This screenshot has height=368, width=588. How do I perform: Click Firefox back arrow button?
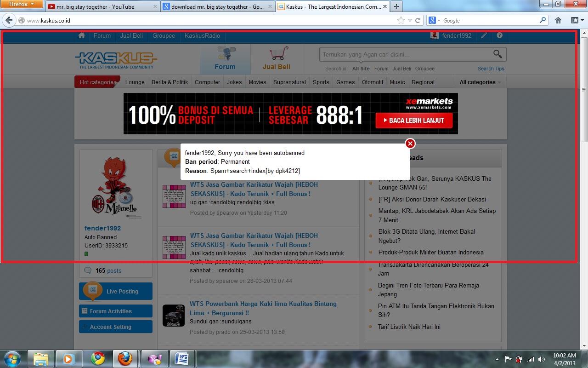pyautogui.click(x=9, y=20)
